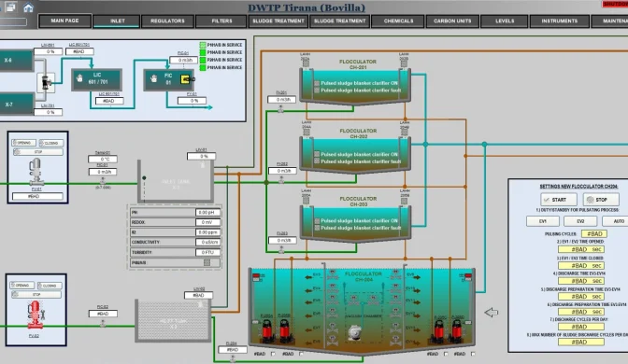Click the TURBIDITY 0 FTU value
This screenshot has height=364, width=628.
(x=207, y=252)
